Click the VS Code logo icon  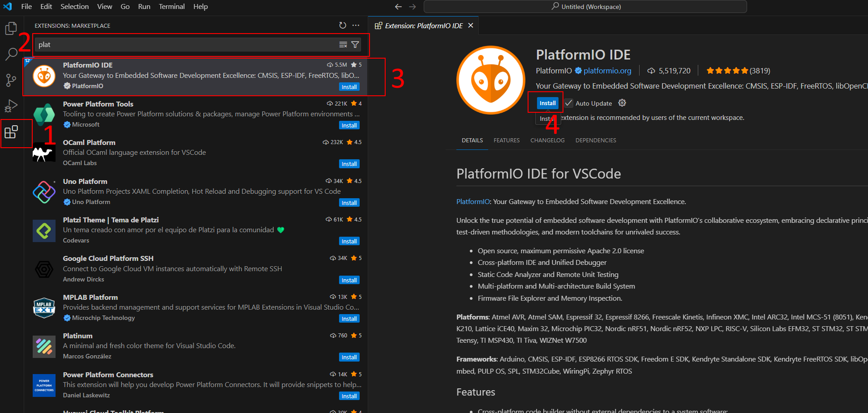8,7
